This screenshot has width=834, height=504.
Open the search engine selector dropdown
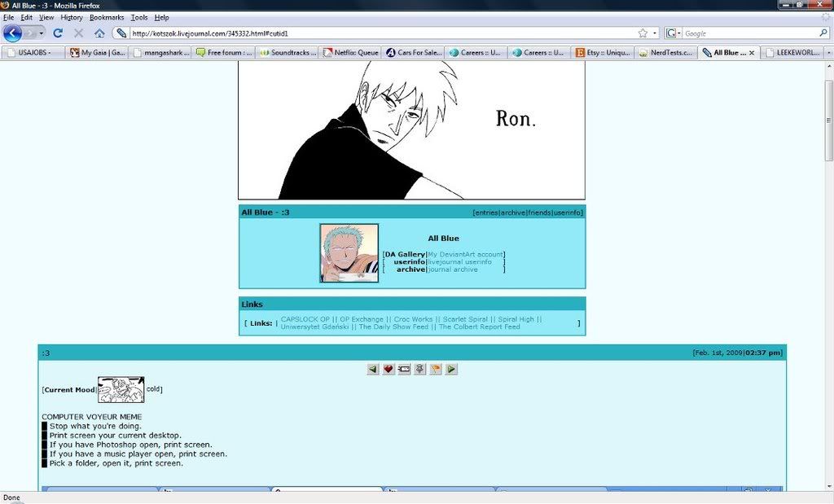674,33
